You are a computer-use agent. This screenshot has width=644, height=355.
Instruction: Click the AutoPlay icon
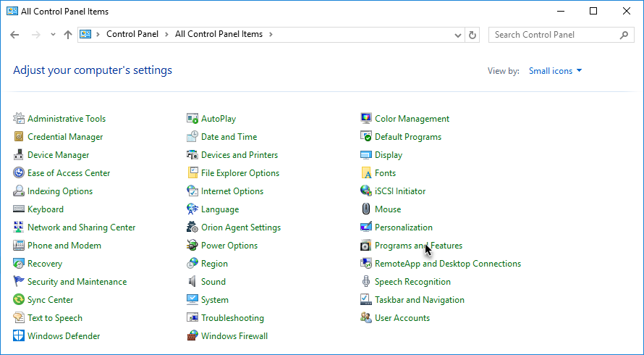click(192, 119)
